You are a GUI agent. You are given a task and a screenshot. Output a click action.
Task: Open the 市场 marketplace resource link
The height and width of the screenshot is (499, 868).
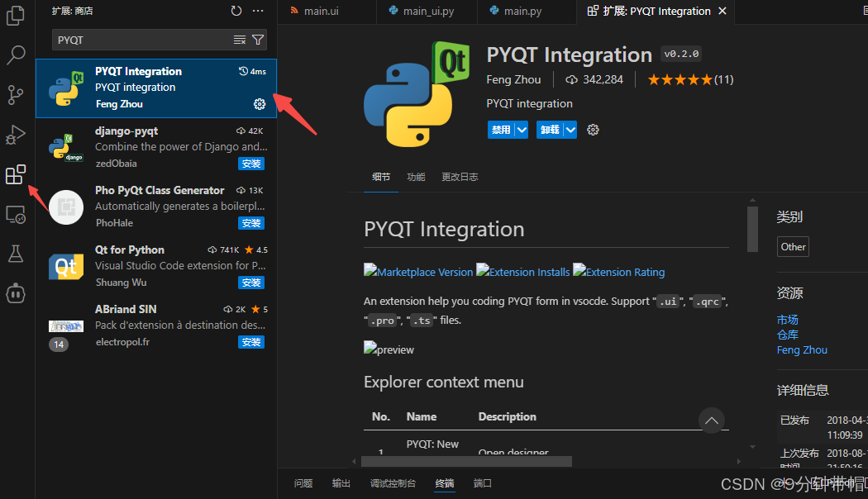click(x=787, y=320)
